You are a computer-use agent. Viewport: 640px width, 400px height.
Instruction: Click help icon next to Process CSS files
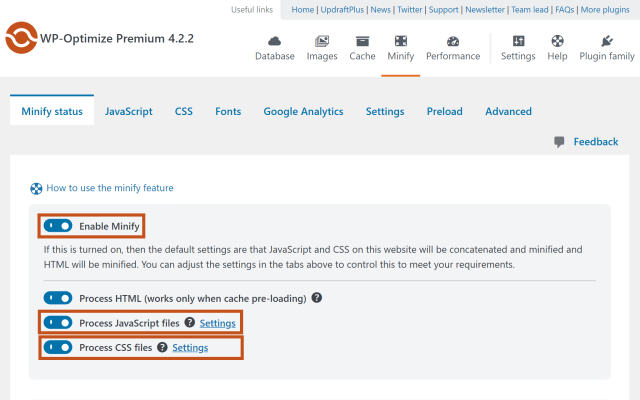(x=162, y=347)
